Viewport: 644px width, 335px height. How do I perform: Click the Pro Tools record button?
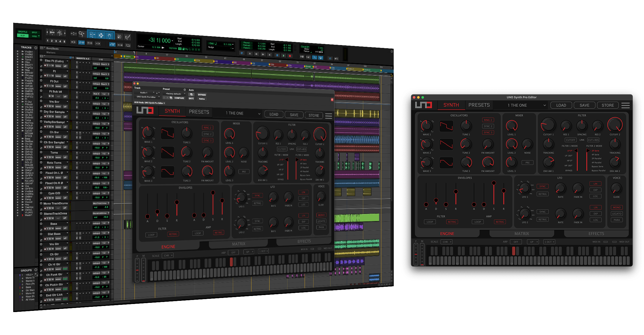290,56
